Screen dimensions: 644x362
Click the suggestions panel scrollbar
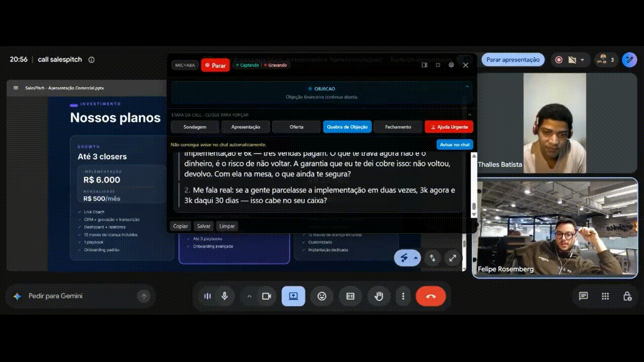pos(473,185)
